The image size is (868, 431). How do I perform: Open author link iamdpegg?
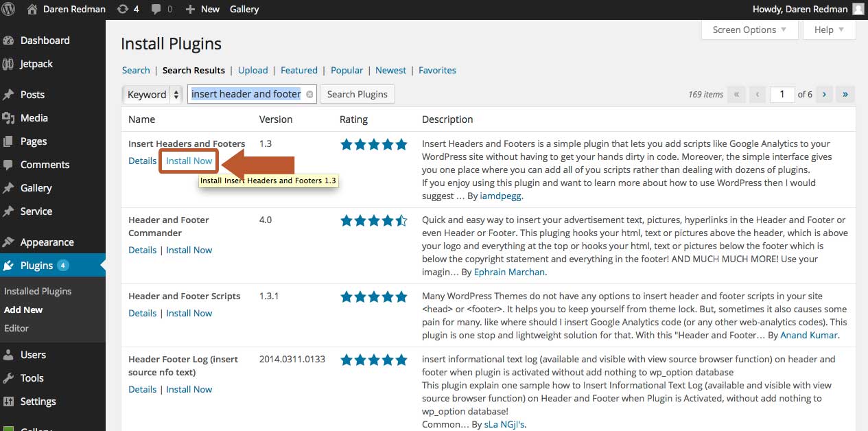coord(501,196)
